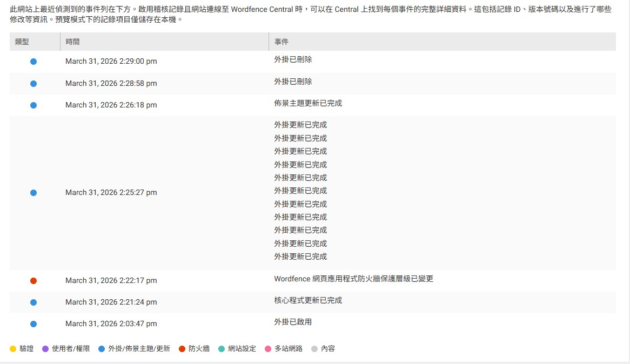
Task: Click the blue dot for the 2:03:47 pm event
Action: [x=33, y=324]
